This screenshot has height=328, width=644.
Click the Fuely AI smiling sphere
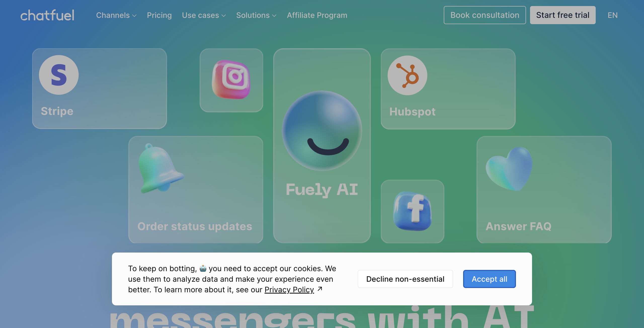click(322, 131)
